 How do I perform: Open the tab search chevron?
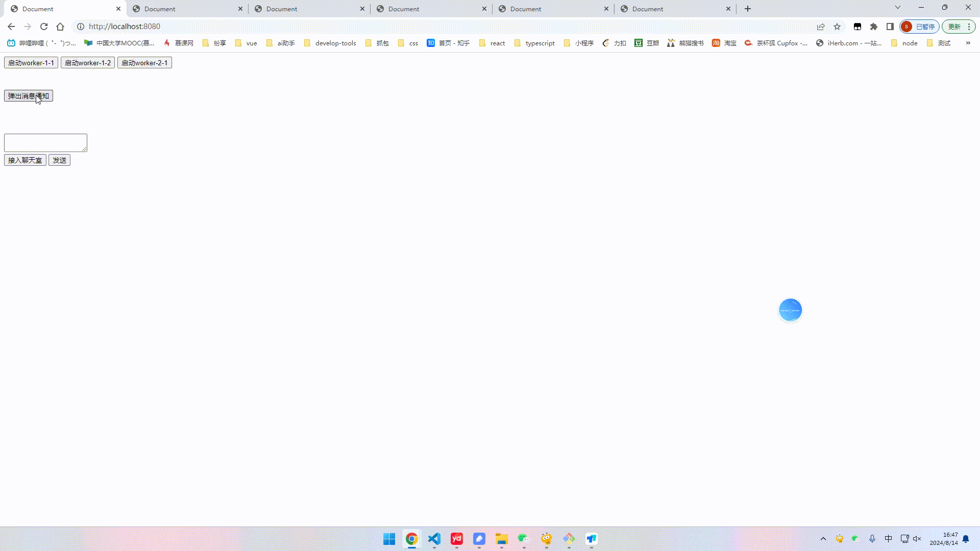[x=898, y=7]
